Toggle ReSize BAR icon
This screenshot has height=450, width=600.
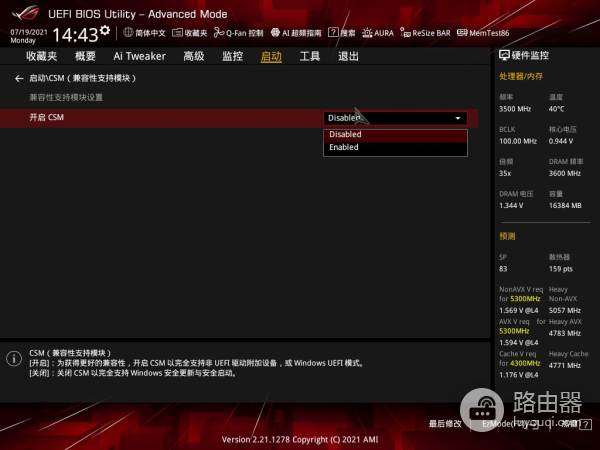coord(405,33)
